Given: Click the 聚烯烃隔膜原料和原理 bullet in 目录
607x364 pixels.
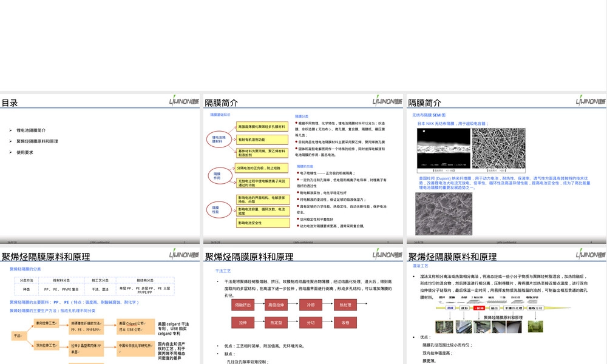Looking at the screenshot, I should tap(37, 141).
